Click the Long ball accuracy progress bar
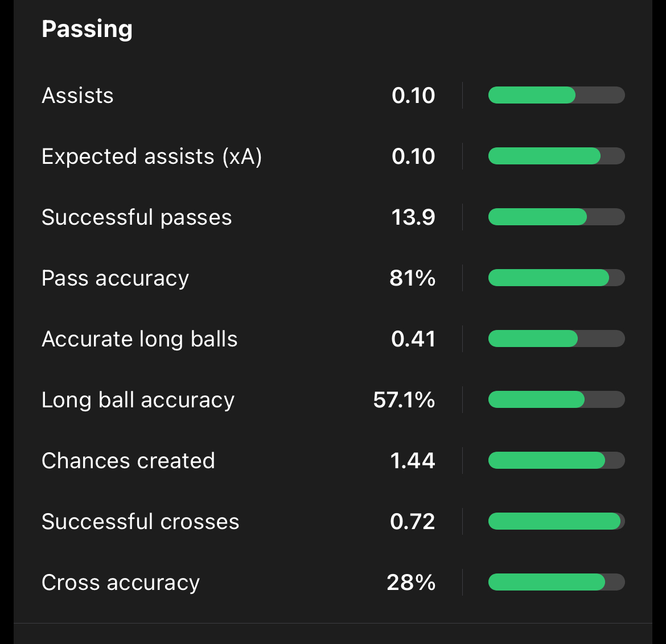The image size is (666, 644). coord(556,400)
